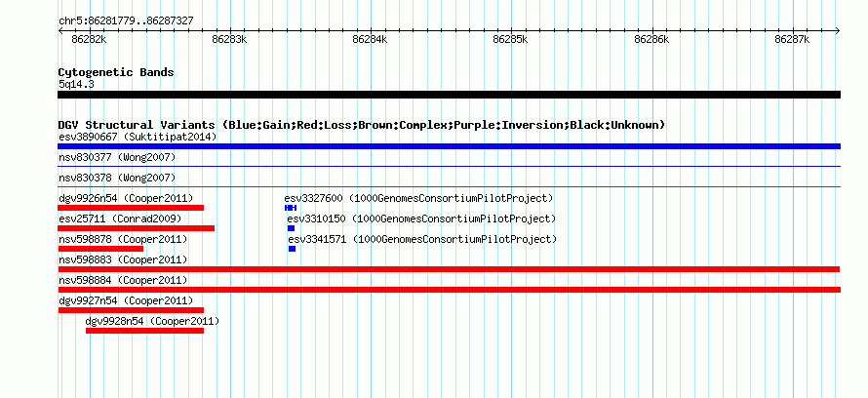Click the DGV Structural Variants track title
868x398 pixels.
362,125
